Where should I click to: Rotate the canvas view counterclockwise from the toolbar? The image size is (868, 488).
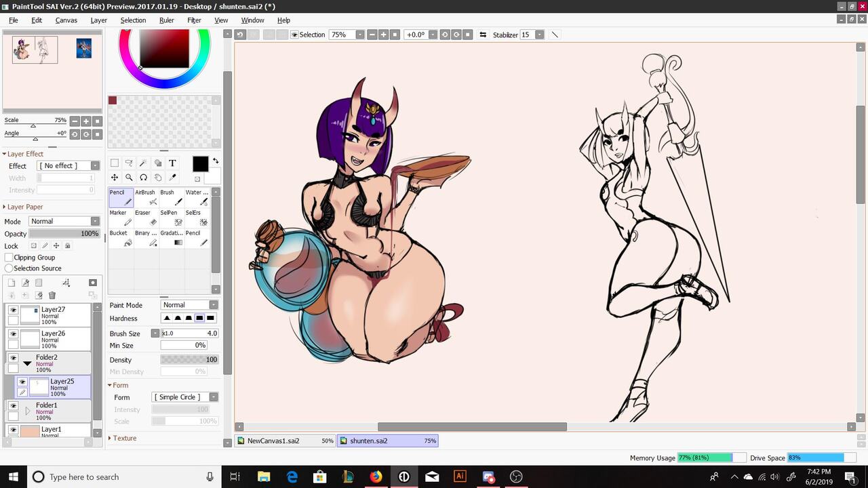pos(445,35)
